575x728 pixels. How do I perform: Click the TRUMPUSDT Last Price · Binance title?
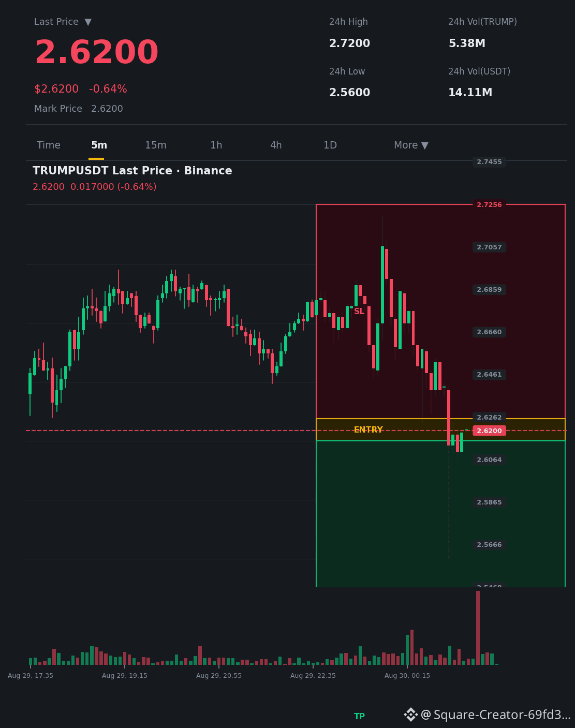[x=132, y=171]
